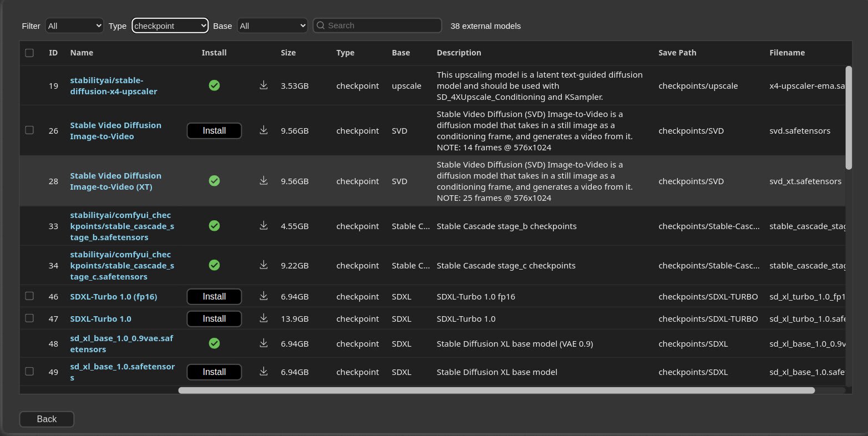Check the select-all checkbox in the table header
868x436 pixels.
[29, 52]
